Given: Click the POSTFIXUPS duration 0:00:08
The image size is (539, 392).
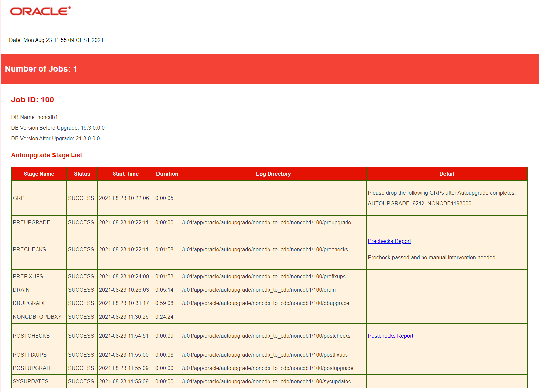Looking at the screenshot, I should [164, 355].
